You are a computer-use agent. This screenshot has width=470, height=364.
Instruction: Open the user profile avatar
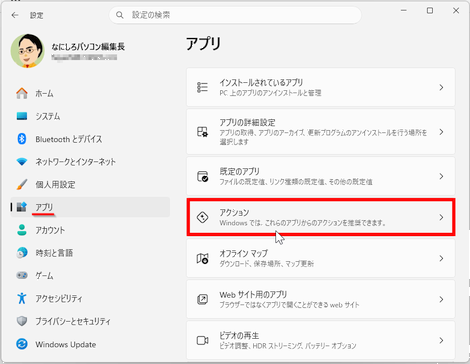[x=28, y=50]
